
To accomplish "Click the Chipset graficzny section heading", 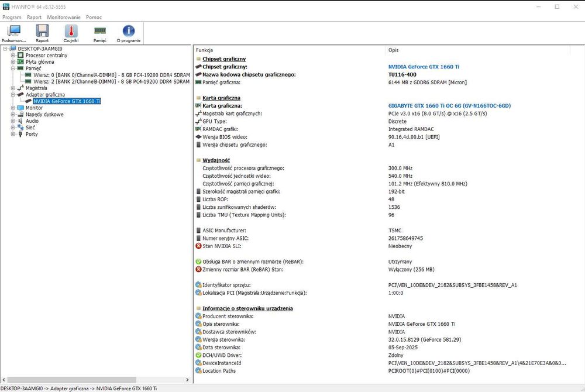I will [224, 59].
